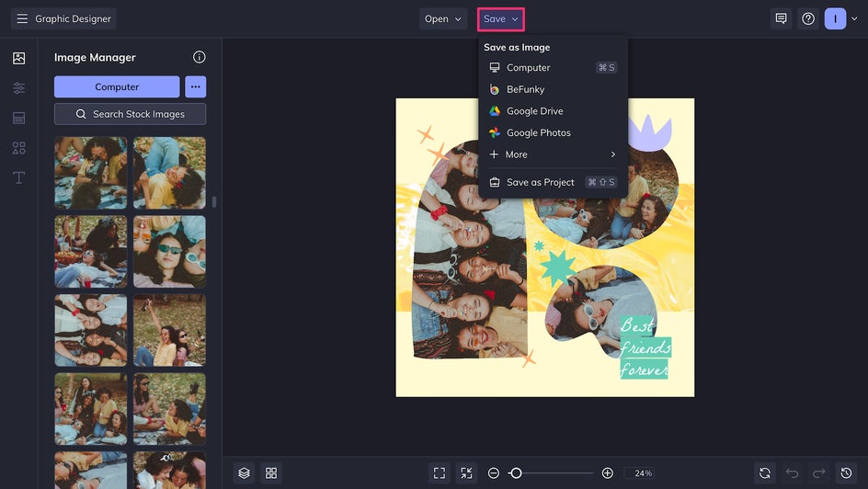Open the Templates sidebar tab

coord(18,118)
